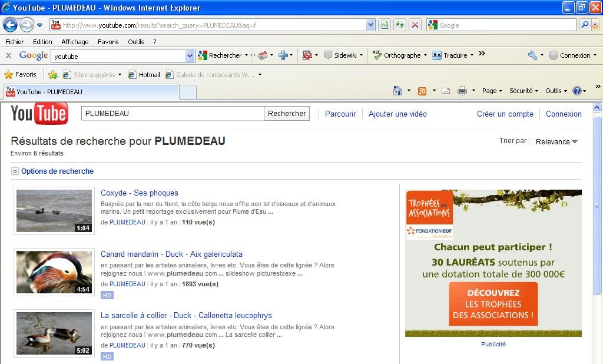Click the Orthographe spell check button
Screen dimensions: 603x364
coord(397,55)
